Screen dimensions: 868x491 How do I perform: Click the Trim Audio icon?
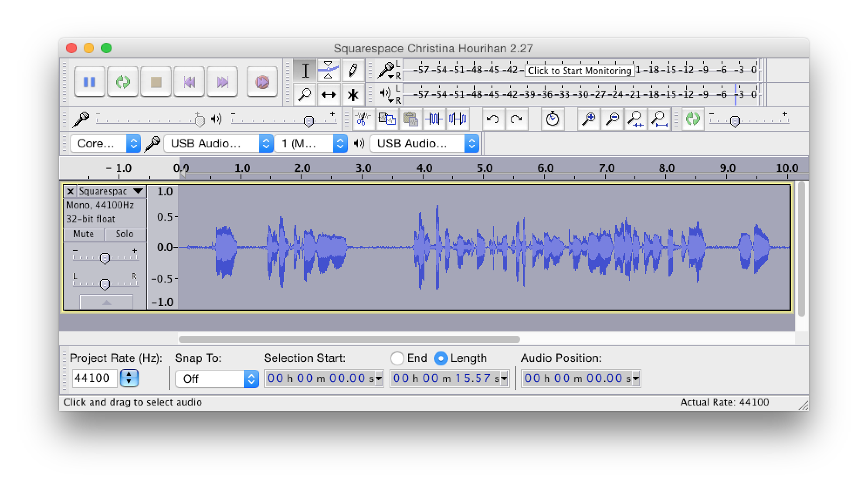coord(434,119)
